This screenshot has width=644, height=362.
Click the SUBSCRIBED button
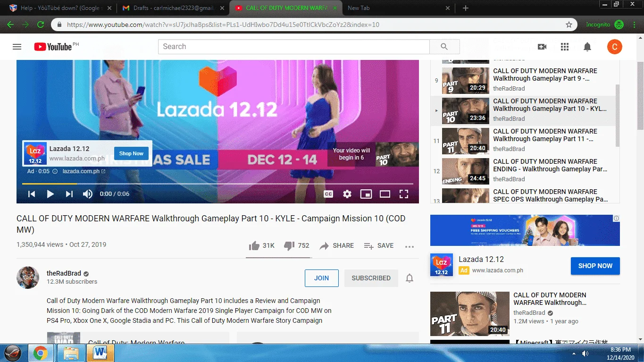(x=371, y=278)
